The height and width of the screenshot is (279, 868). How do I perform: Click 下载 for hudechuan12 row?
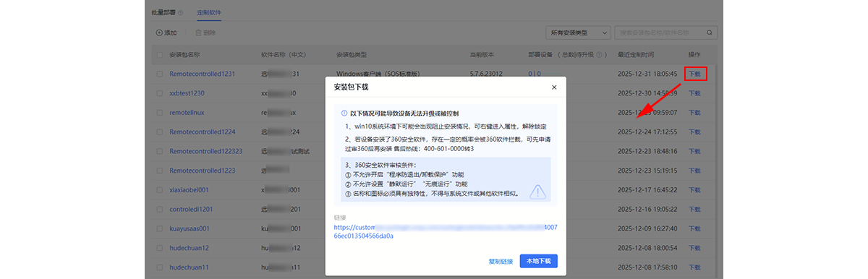694,248
